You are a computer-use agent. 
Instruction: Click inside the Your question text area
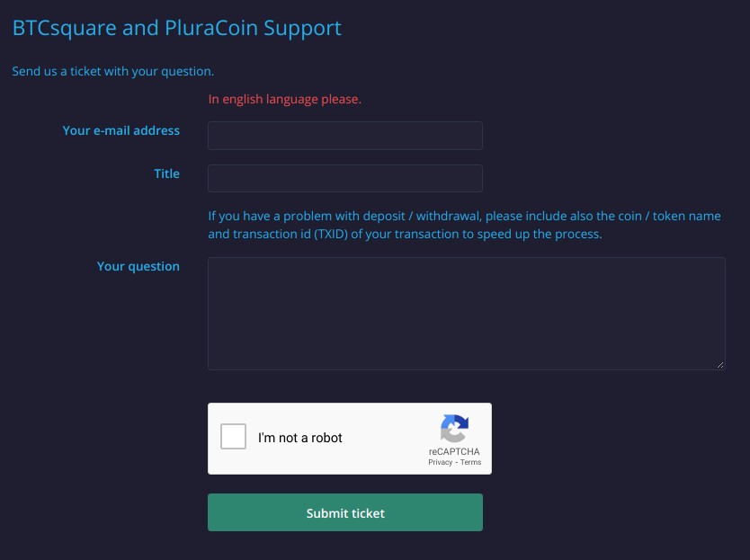(467, 314)
